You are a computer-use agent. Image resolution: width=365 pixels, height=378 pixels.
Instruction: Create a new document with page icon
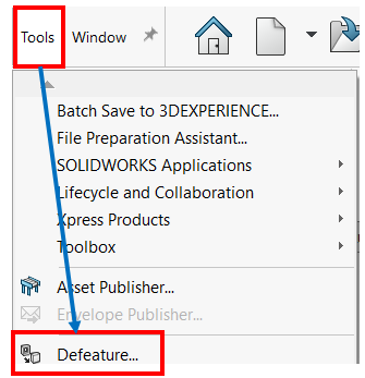coord(271,36)
